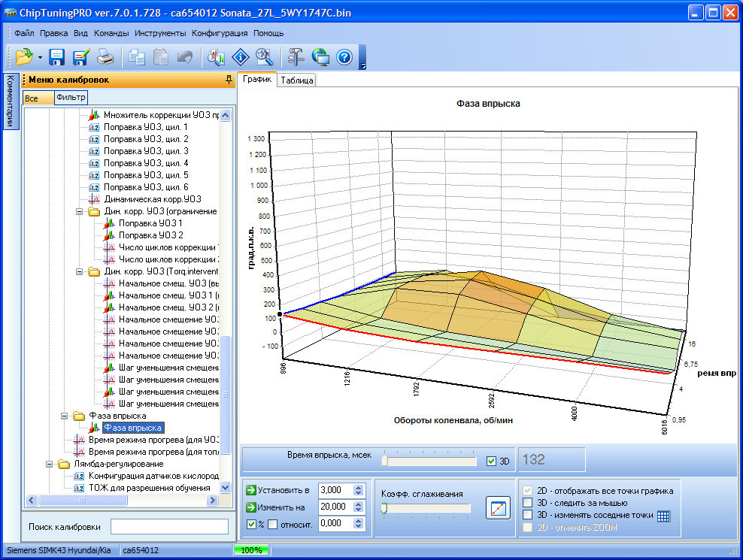Click the Open file folder icon
The width and height of the screenshot is (743, 560).
(x=23, y=57)
